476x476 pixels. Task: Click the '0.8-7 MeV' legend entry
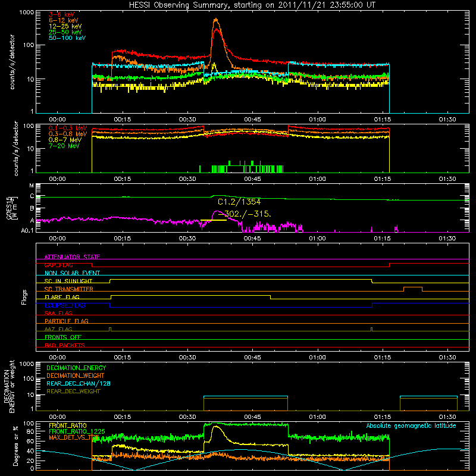pyautogui.click(x=65, y=140)
